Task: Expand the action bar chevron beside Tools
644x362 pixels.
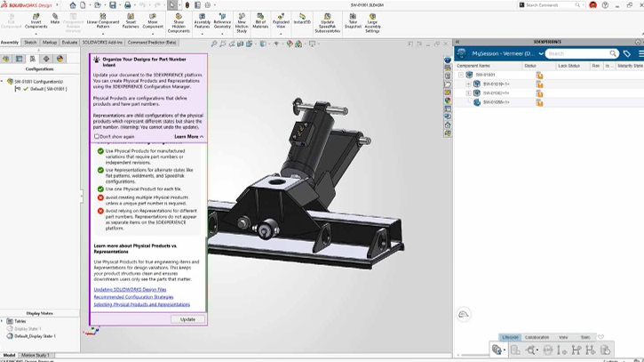Action: point(600,337)
